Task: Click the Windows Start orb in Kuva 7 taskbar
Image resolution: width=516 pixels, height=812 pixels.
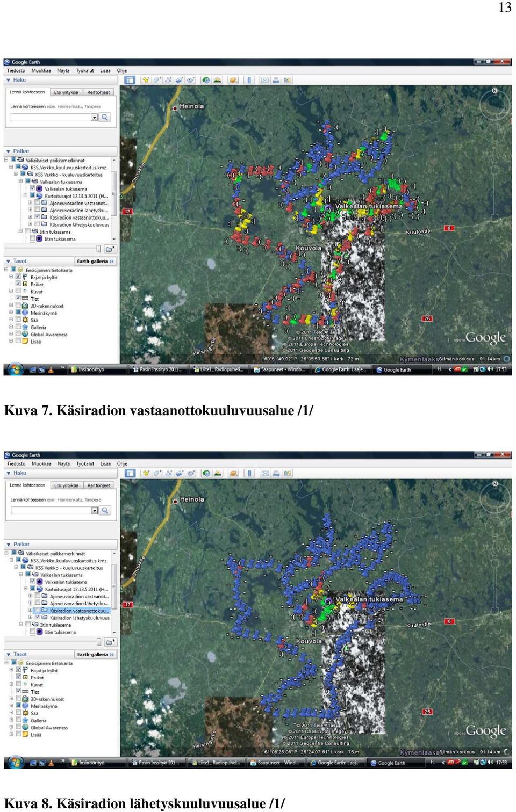Action: [15, 369]
